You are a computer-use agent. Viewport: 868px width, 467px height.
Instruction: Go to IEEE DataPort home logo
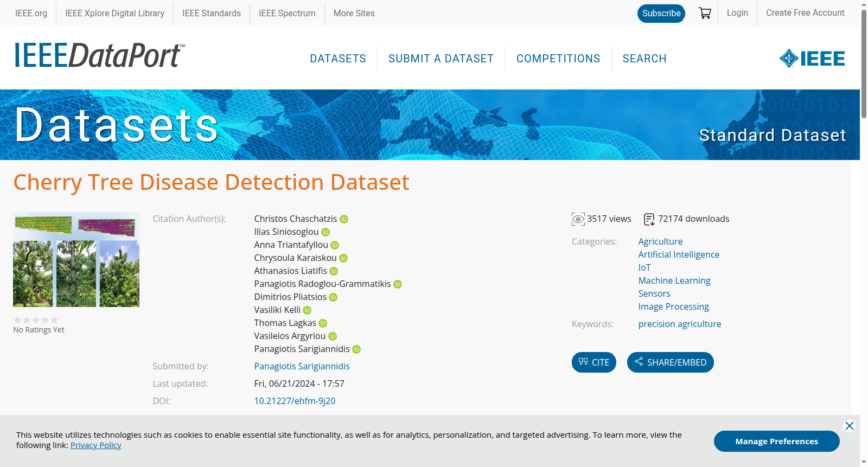[x=99, y=55]
